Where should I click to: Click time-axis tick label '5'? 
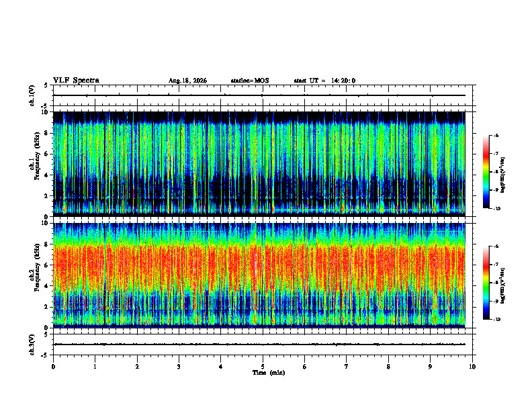(263, 367)
